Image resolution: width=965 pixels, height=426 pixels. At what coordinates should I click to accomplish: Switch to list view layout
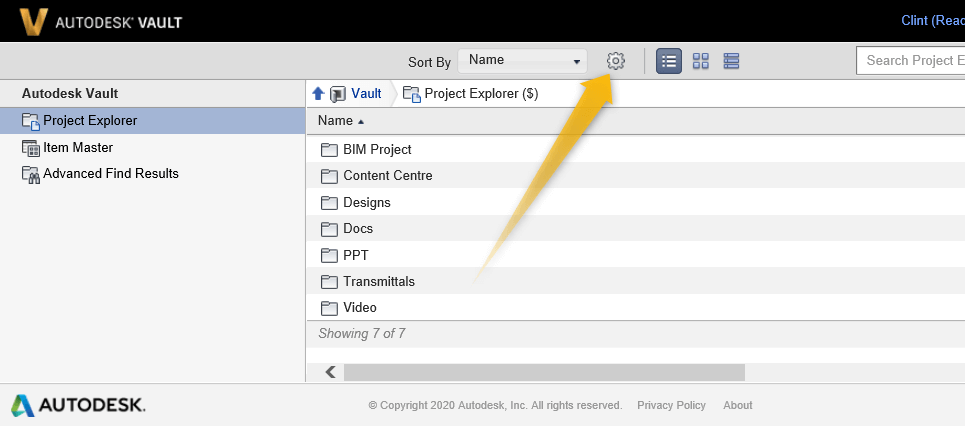coord(669,61)
